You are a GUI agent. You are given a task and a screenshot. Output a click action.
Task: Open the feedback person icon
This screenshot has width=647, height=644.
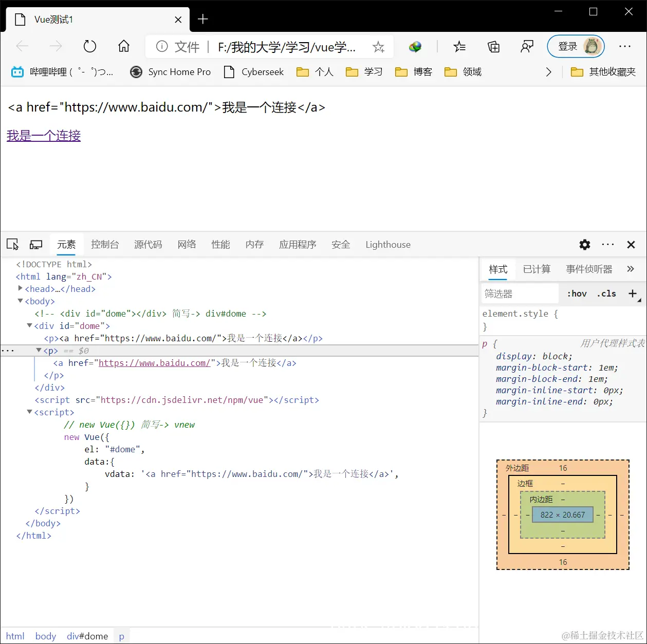tap(527, 47)
